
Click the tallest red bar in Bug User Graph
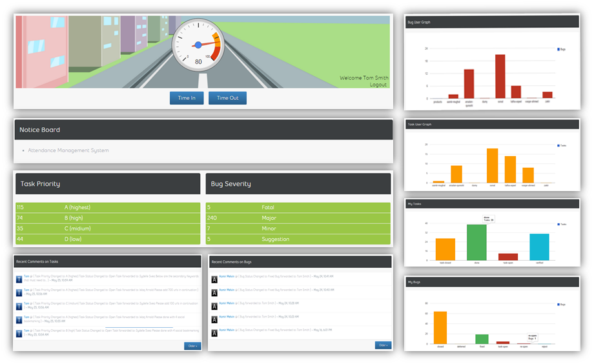tap(500, 77)
